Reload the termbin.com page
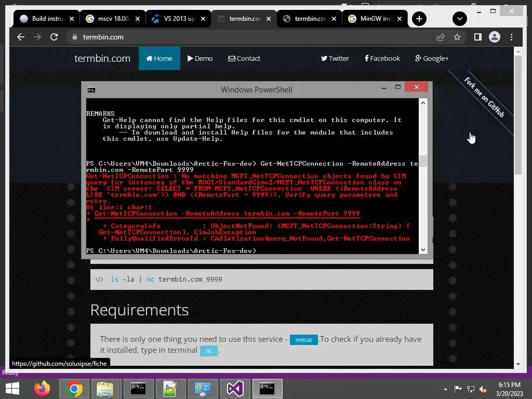 coord(54,37)
